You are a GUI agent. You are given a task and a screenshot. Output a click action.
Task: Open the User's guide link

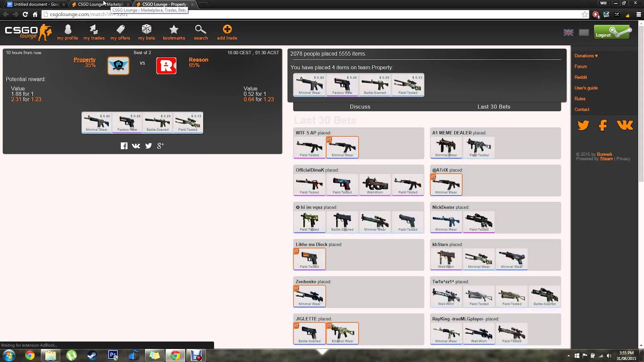pos(586,88)
